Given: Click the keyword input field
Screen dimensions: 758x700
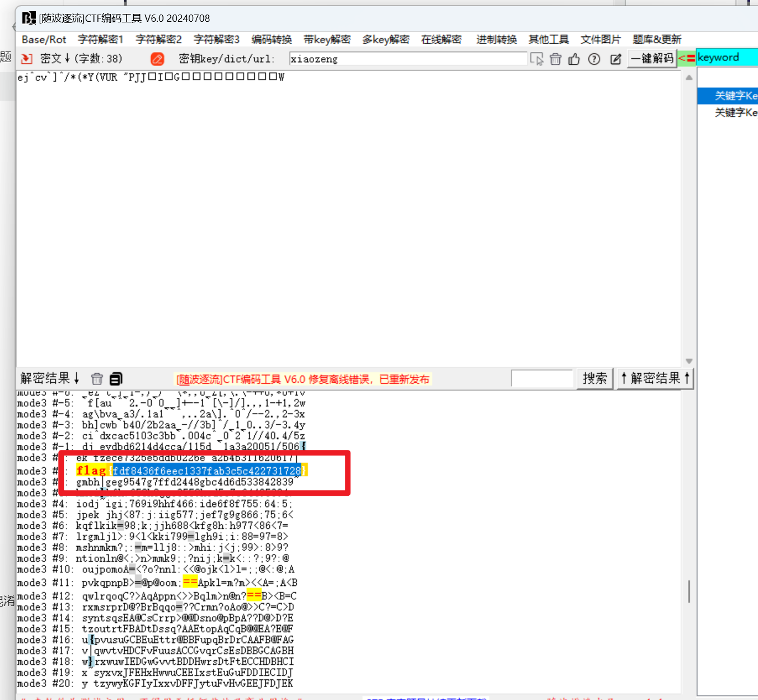Looking at the screenshot, I should tap(727, 58).
